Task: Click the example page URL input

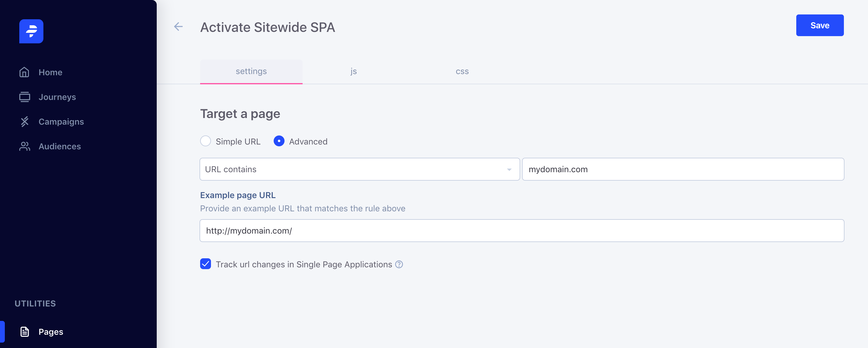Action: point(522,231)
